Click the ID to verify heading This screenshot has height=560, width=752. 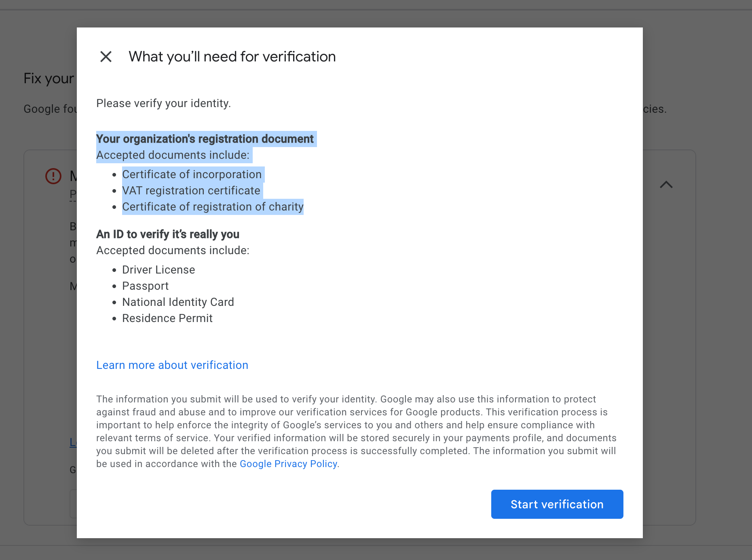(168, 234)
